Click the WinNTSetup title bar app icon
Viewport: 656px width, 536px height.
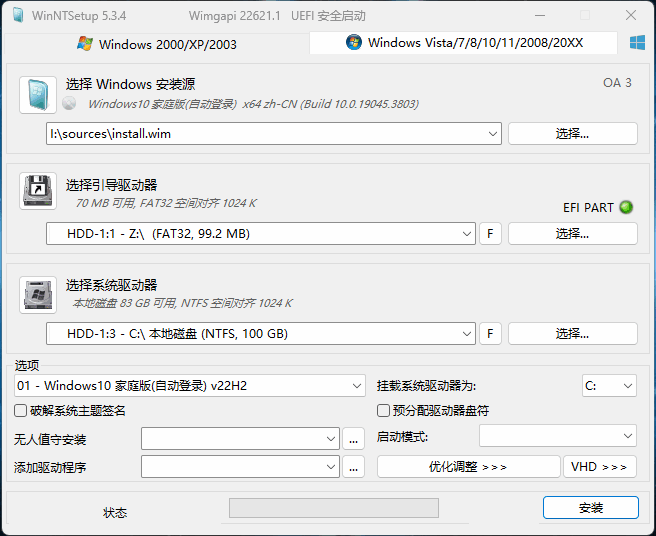pos(18,15)
